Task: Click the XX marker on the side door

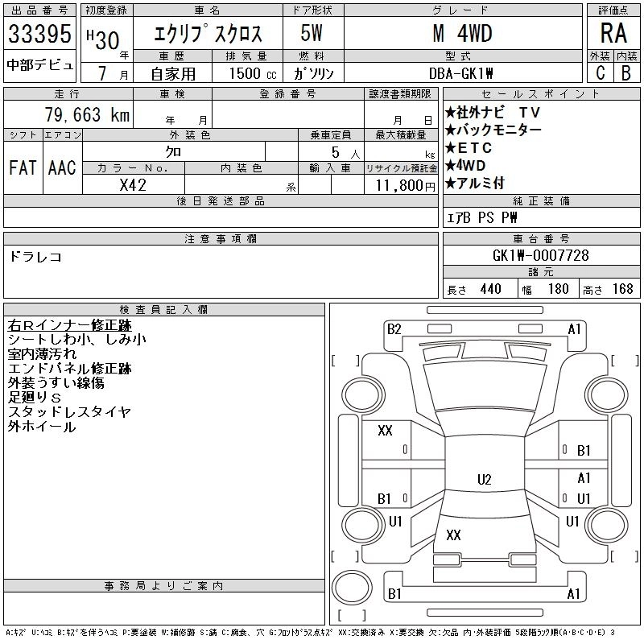Action: tap(385, 431)
